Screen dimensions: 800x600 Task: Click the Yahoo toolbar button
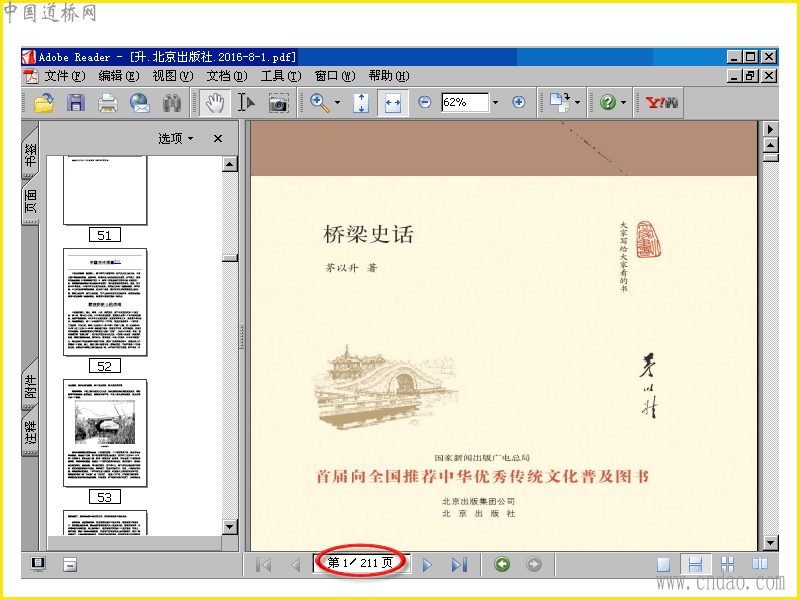point(662,103)
